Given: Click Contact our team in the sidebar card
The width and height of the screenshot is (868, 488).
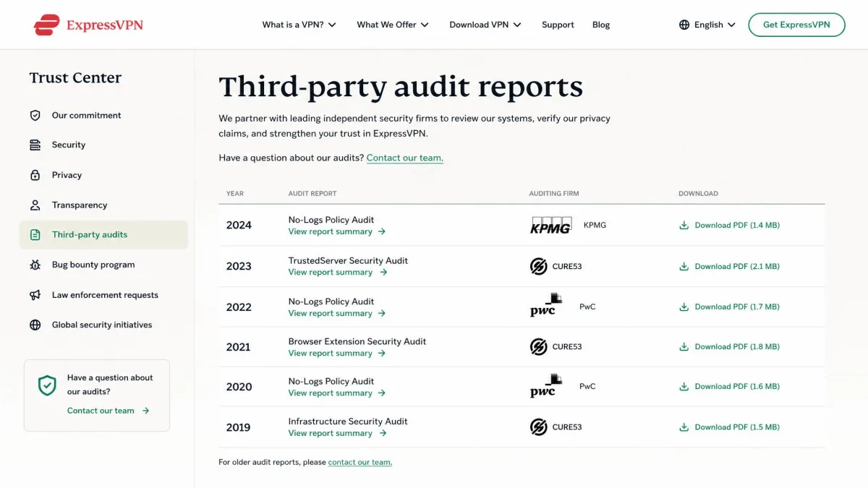Looking at the screenshot, I should (101, 411).
